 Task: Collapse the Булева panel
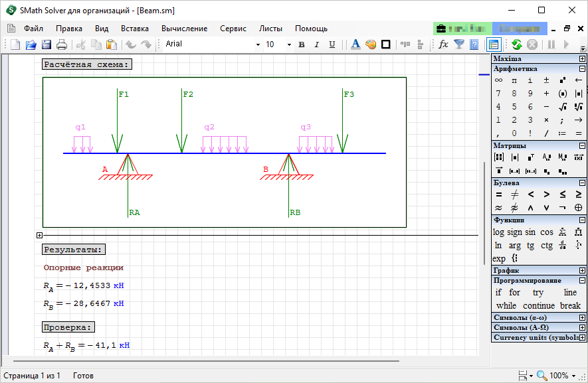[x=582, y=183]
